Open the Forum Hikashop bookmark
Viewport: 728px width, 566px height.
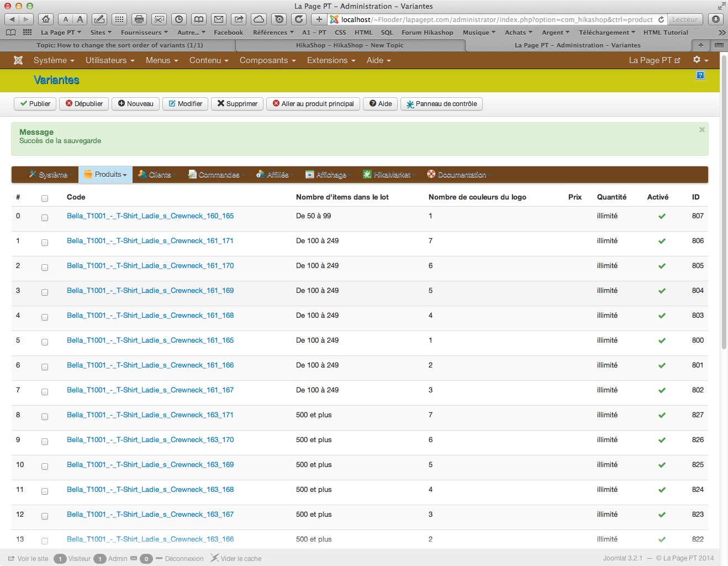pyautogui.click(x=427, y=33)
